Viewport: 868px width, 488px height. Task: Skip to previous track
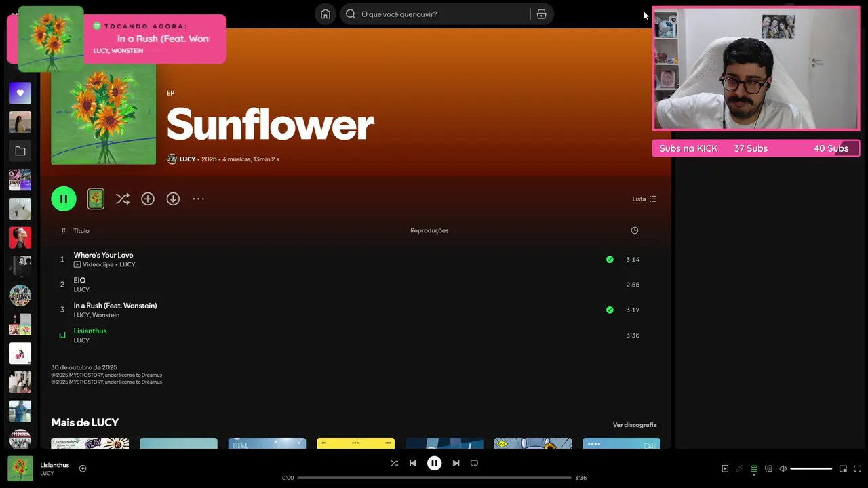(412, 463)
